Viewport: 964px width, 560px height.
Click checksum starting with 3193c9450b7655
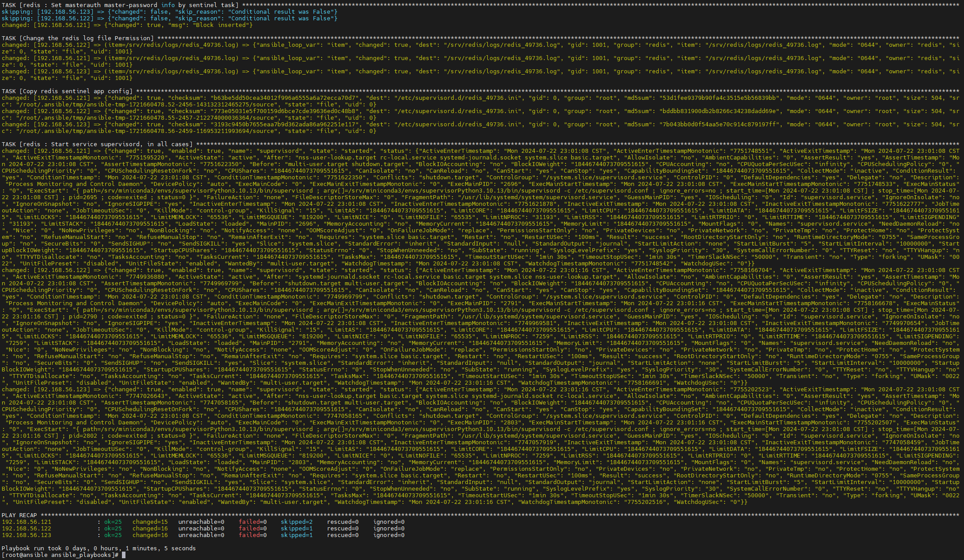pos(285,125)
